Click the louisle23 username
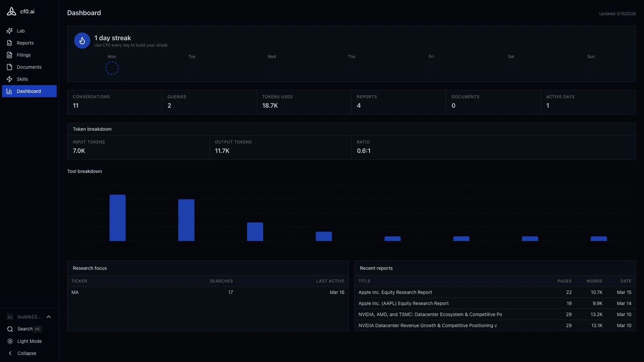The height and width of the screenshot is (362, 644). (29, 317)
